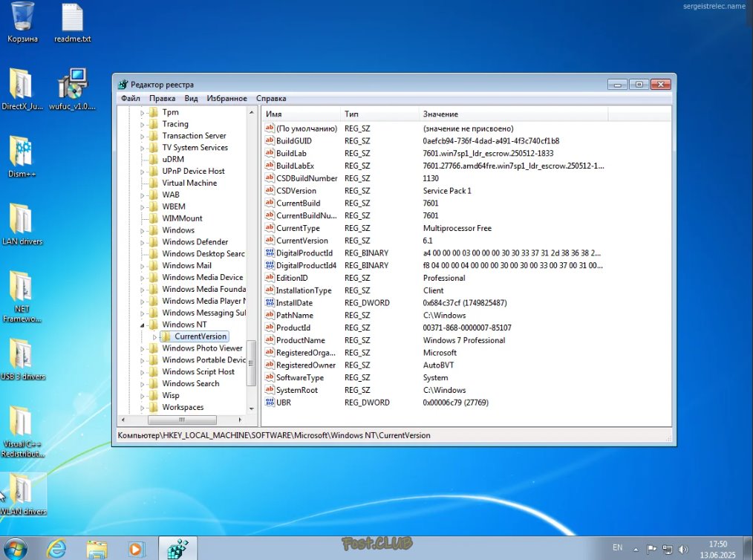753x560 pixels.
Task: Open the Справка menu
Action: point(271,99)
